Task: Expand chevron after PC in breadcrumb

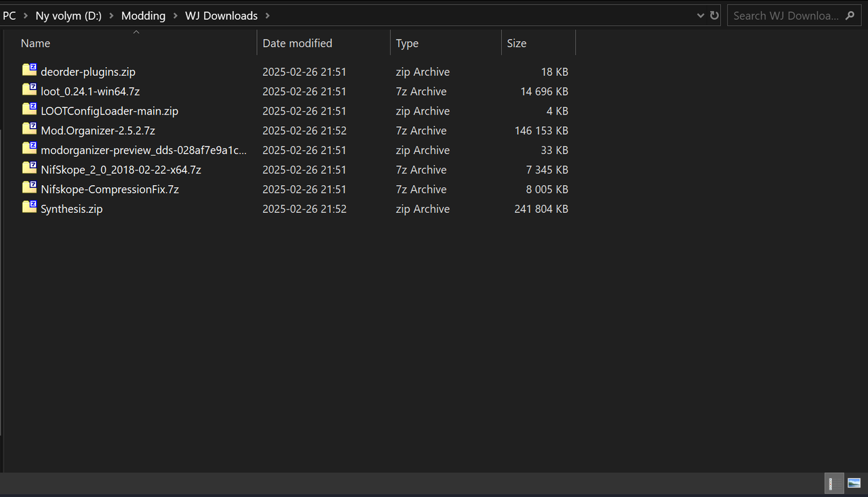Action: coord(26,16)
